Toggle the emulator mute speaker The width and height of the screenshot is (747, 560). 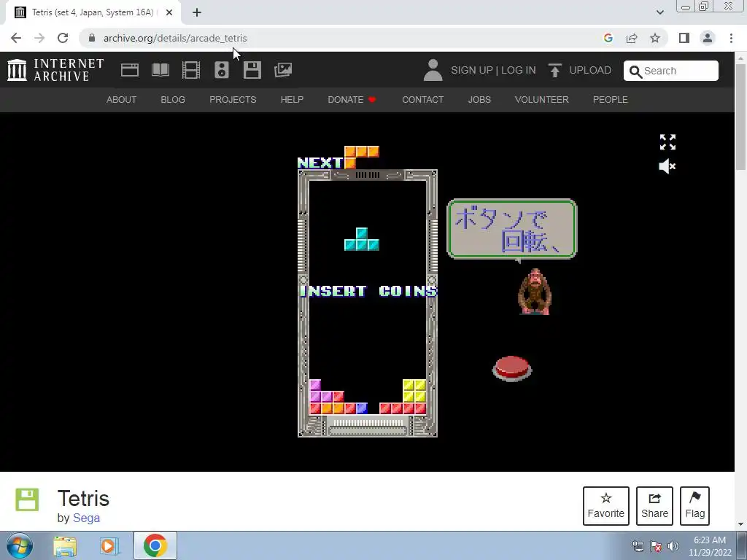pos(667,167)
